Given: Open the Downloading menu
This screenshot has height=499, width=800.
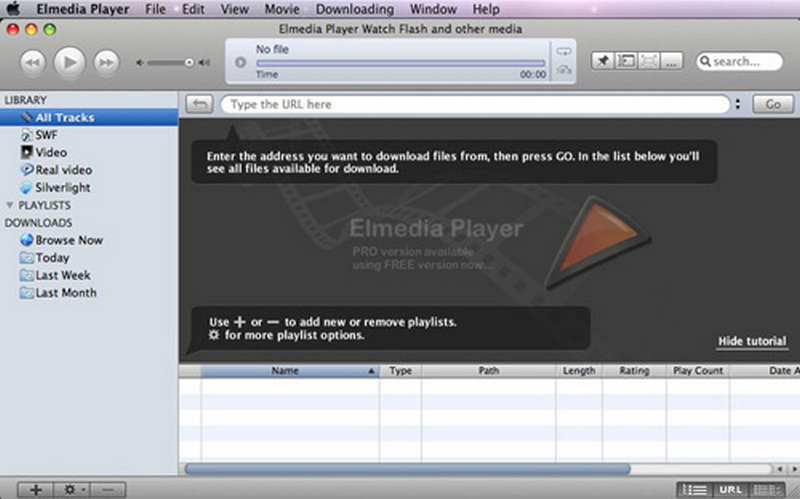Looking at the screenshot, I should click(355, 9).
